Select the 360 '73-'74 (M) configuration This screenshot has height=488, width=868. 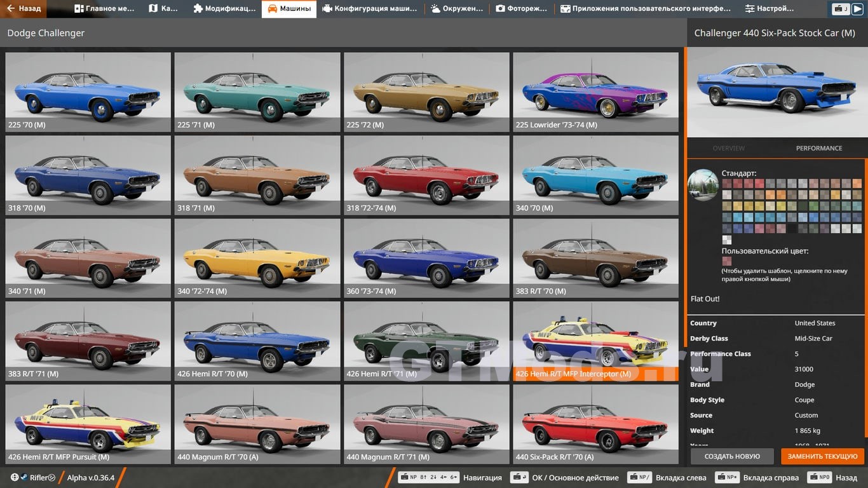(x=426, y=258)
